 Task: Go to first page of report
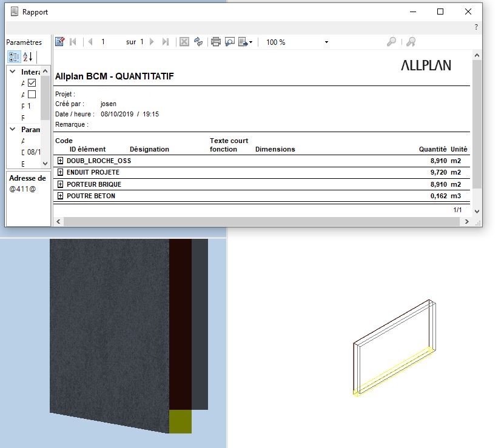pos(73,42)
